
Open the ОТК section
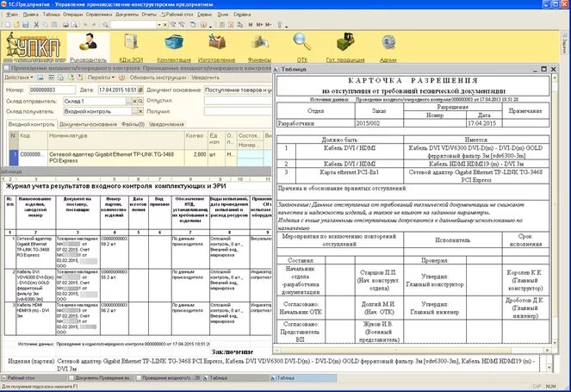[x=302, y=47]
